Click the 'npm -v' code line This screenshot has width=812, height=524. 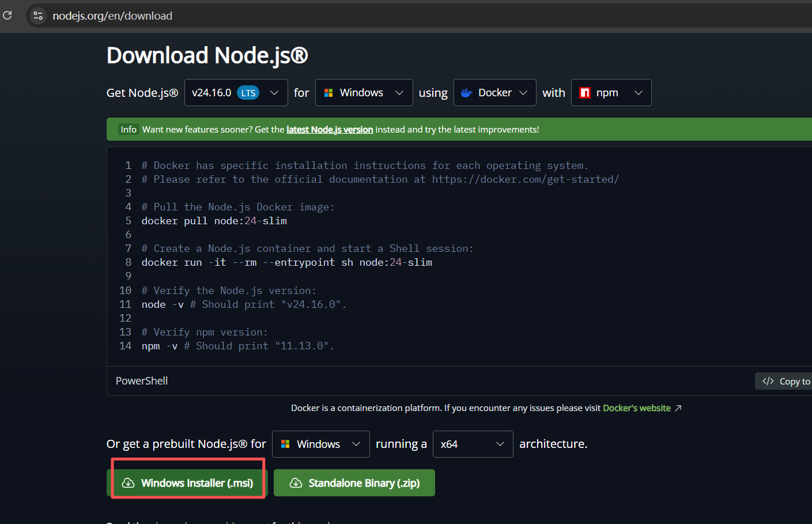coord(238,346)
